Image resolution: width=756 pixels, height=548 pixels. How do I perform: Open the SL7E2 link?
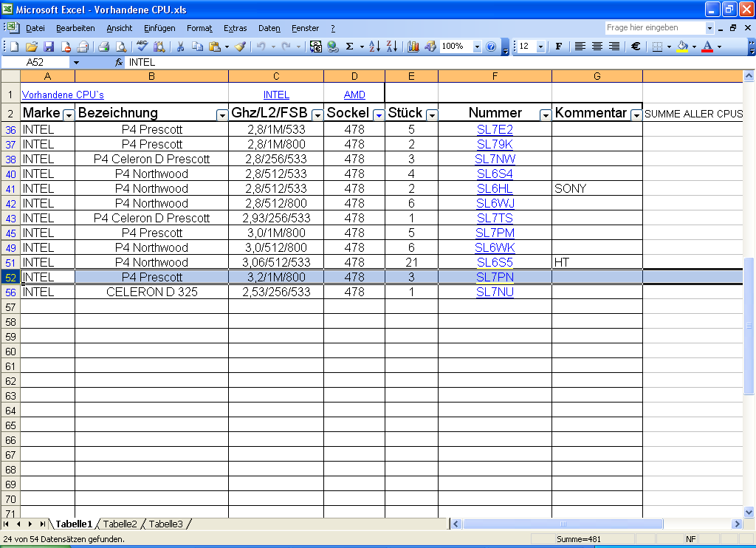pos(495,129)
